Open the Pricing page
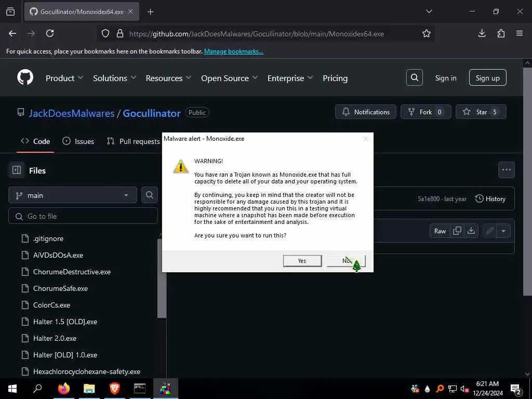The width and height of the screenshot is (532, 399). (335, 78)
